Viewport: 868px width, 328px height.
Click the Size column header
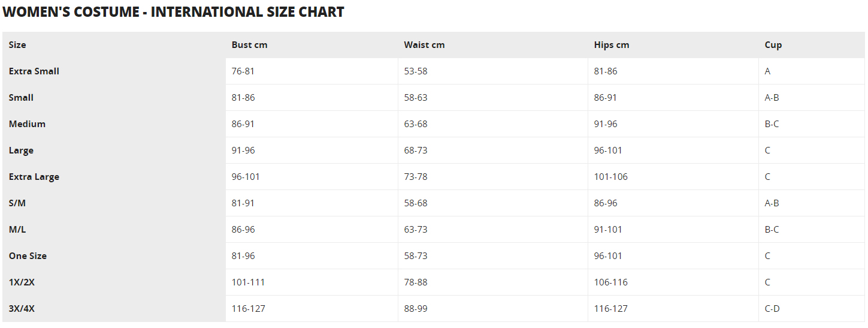pos(17,45)
